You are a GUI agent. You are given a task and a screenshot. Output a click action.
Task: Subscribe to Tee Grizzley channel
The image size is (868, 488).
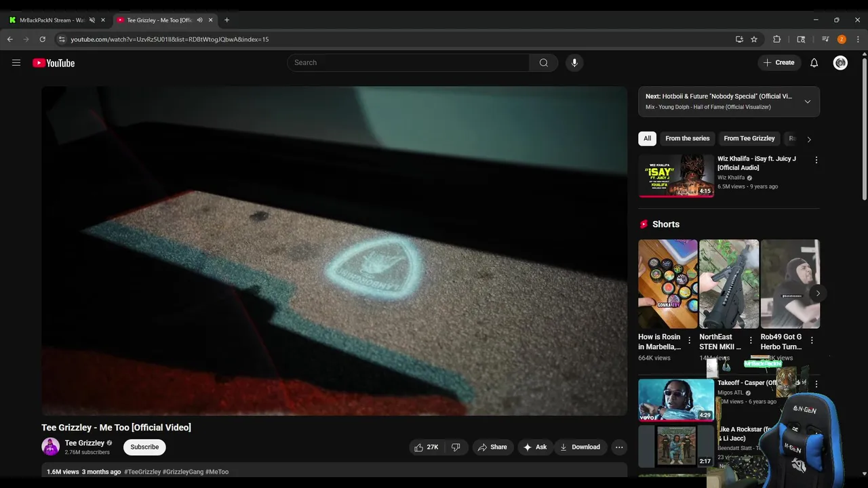tap(144, 447)
